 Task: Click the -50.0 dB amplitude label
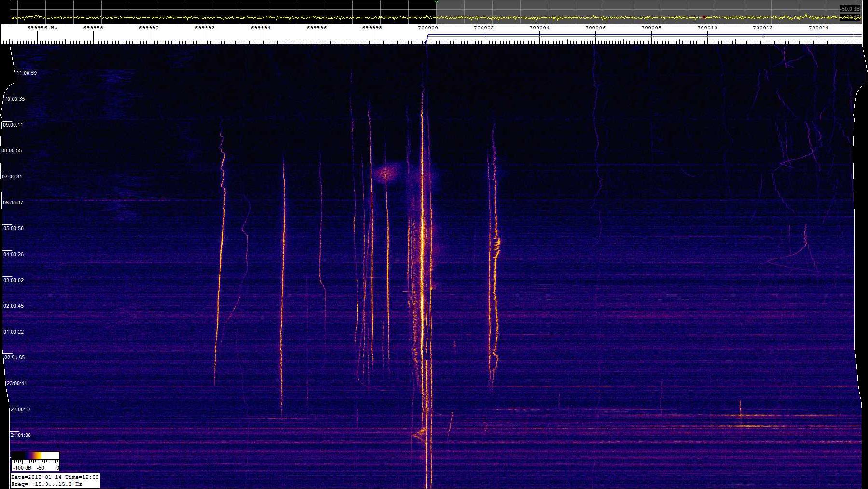(850, 9)
